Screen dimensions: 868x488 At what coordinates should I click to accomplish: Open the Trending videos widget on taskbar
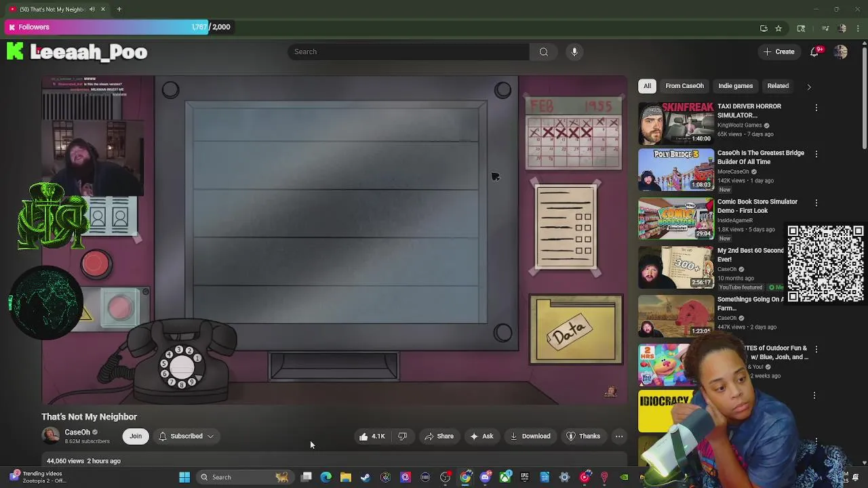tap(37, 477)
